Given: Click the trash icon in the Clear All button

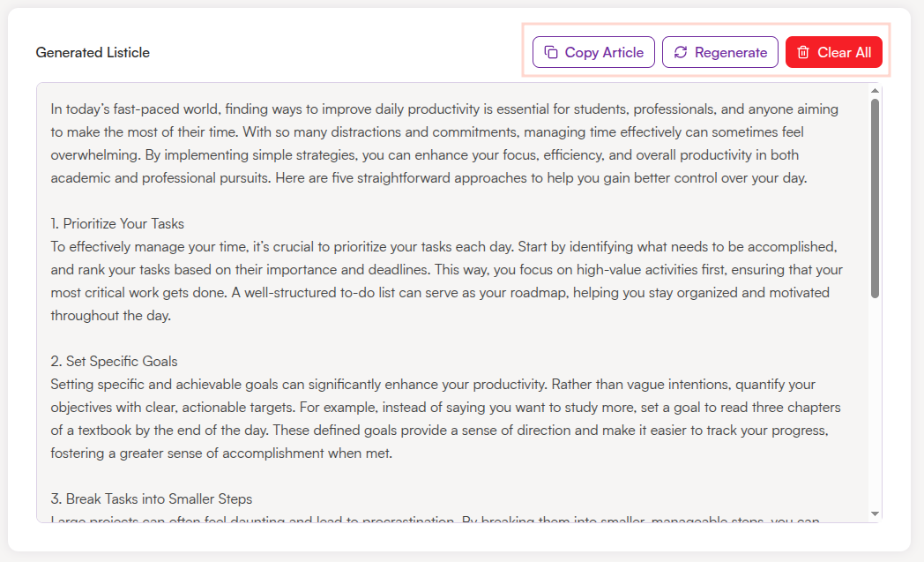Looking at the screenshot, I should coord(803,52).
